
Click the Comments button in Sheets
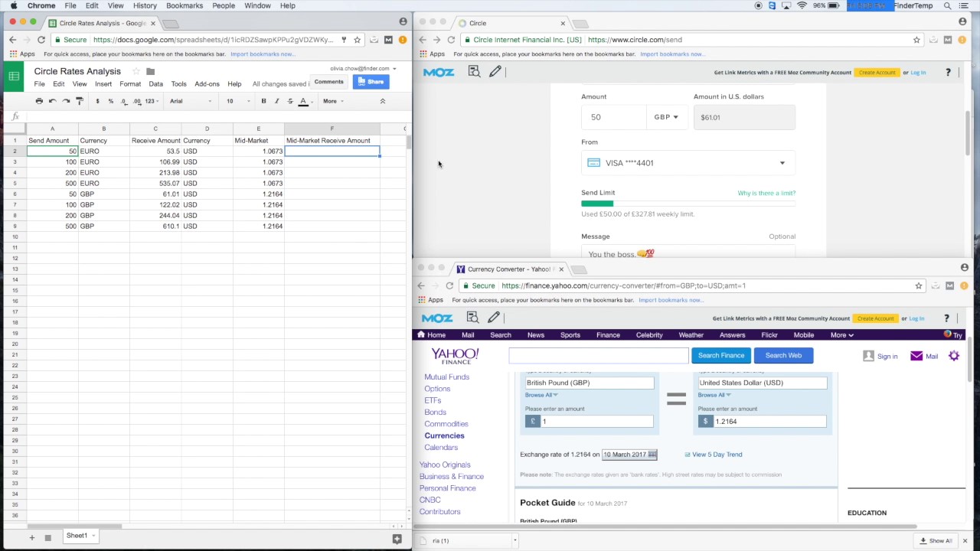pyautogui.click(x=328, y=82)
